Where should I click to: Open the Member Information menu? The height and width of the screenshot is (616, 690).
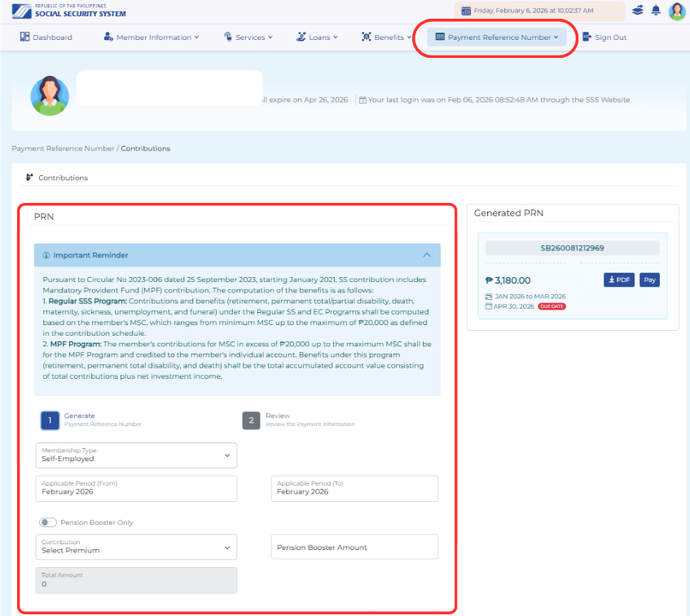(152, 37)
